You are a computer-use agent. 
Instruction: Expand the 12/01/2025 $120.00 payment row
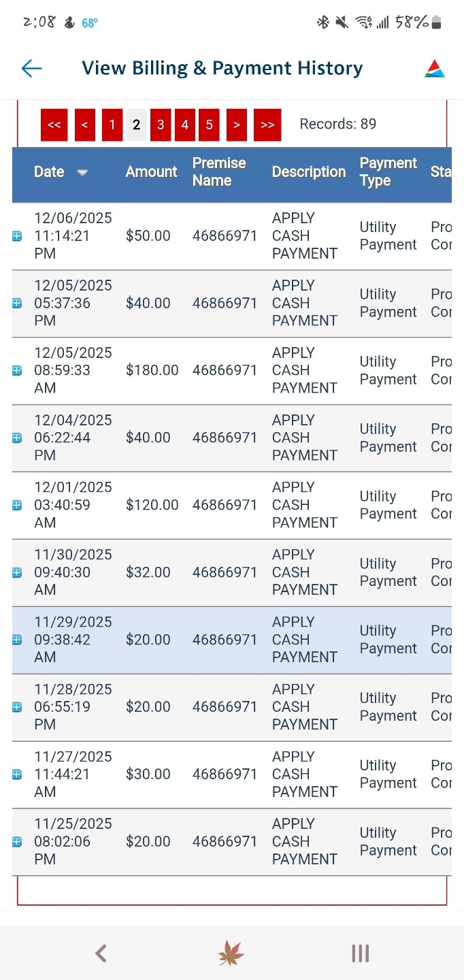[x=17, y=505]
